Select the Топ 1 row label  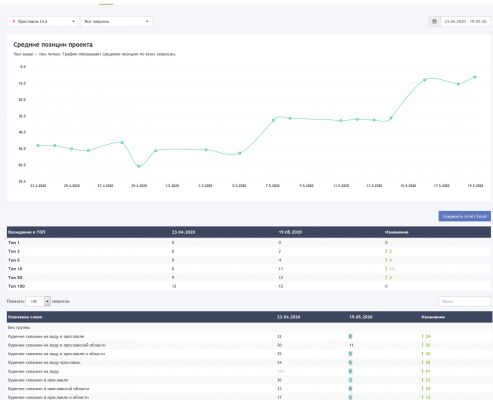[14, 243]
